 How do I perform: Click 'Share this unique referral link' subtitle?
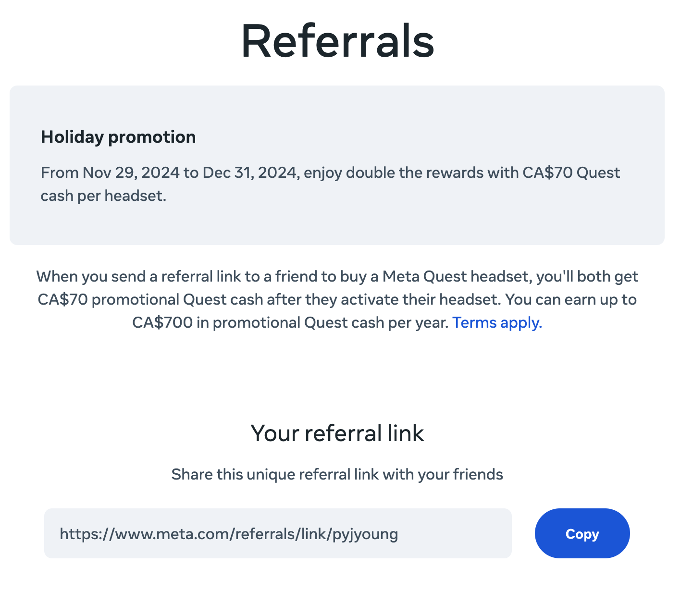[x=337, y=474]
